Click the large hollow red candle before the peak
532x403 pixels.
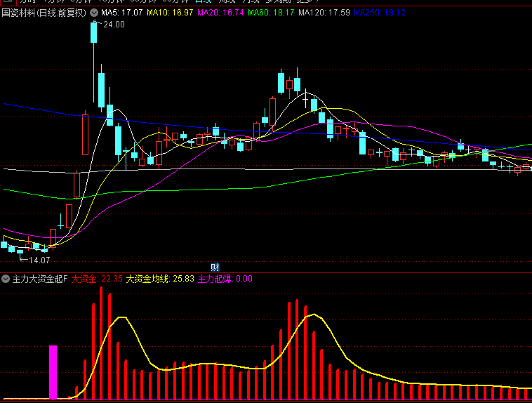coord(86,133)
